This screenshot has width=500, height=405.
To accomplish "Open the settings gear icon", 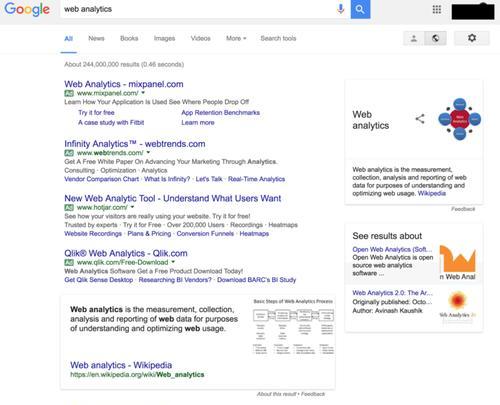I will [x=472, y=38].
